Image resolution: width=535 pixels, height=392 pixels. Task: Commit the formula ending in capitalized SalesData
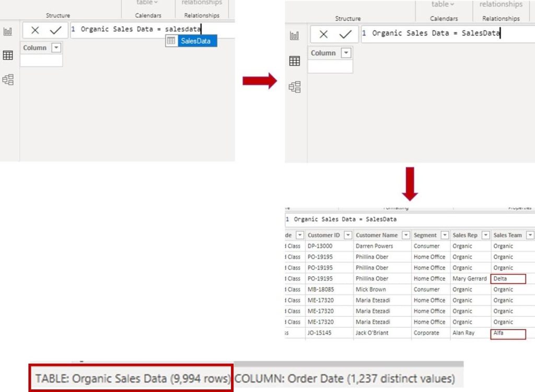click(345, 34)
